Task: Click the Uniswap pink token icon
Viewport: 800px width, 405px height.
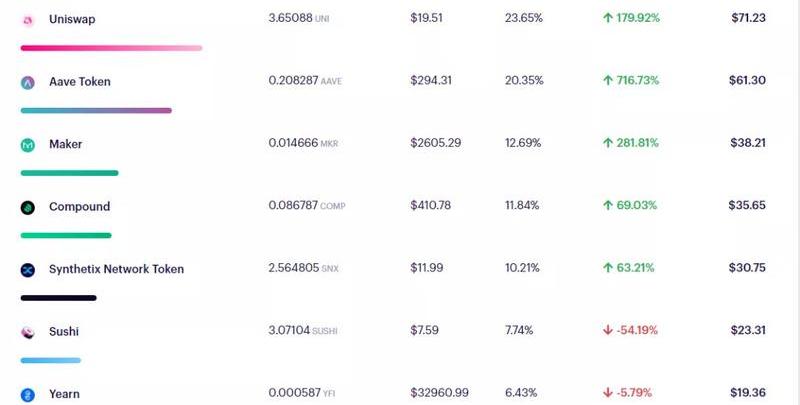Action: coord(28,20)
